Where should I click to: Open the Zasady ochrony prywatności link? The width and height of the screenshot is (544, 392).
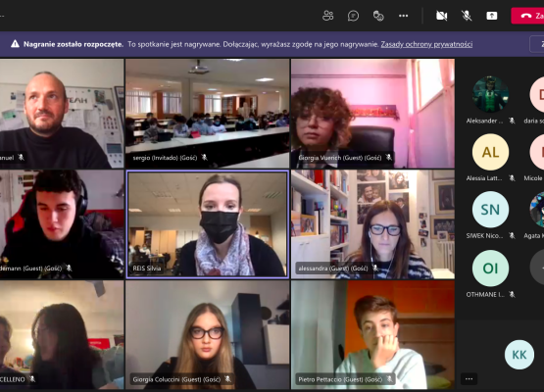tap(426, 44)
